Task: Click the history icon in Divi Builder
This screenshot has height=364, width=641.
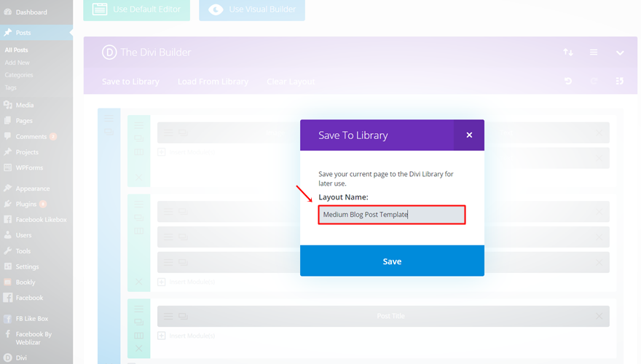Action: [620, 81]
